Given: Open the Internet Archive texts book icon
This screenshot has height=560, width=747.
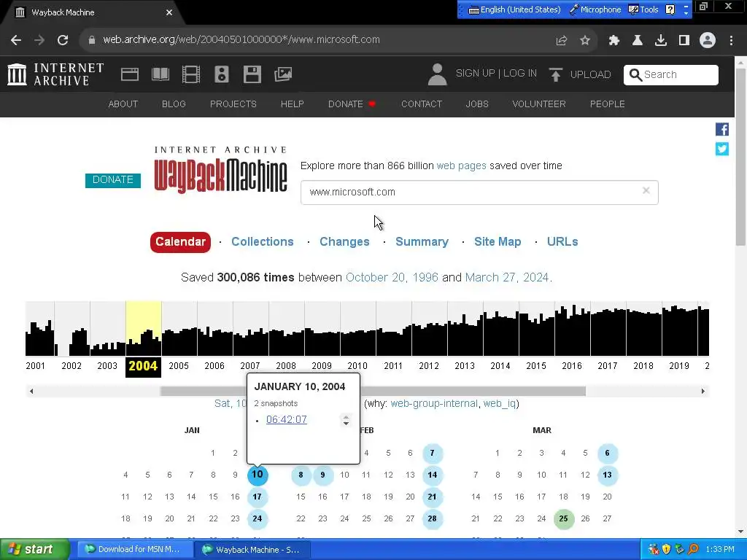Looking at the screenshot, I should pos(160,74).
